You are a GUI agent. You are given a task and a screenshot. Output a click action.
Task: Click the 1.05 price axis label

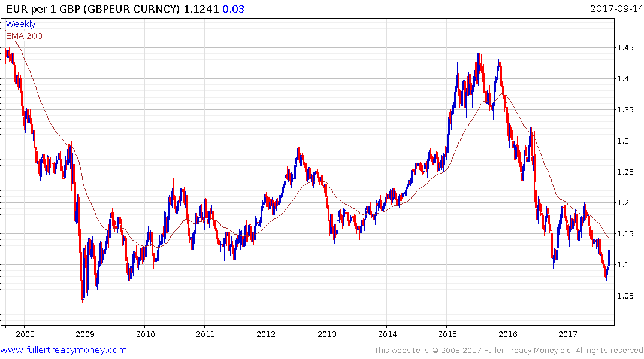(x=625, y=296)
